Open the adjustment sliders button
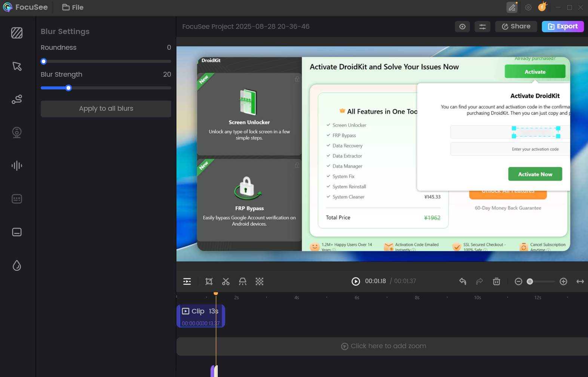 coord(483,27)
